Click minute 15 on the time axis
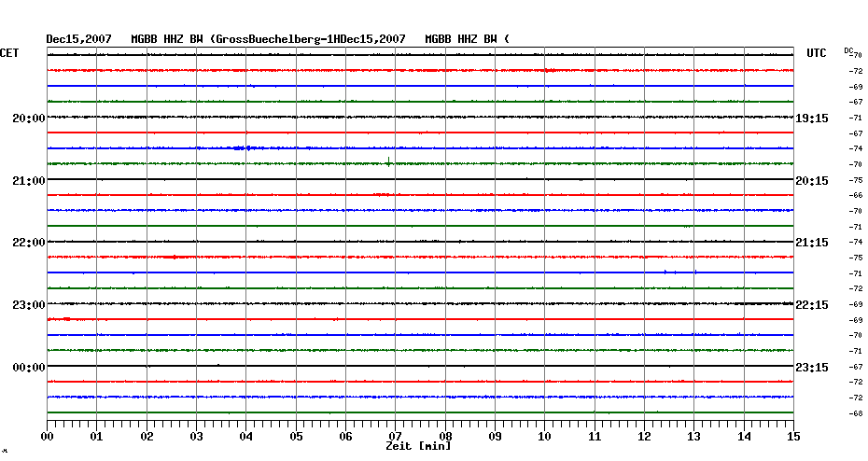The image size is (868, 461). point(794,437)
